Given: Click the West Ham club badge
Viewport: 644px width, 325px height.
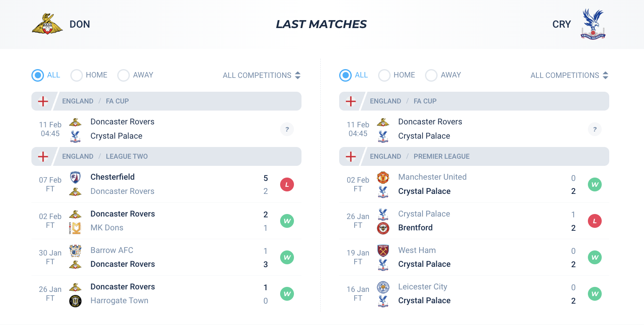Looking at the screenshot, I should (383, 250).
